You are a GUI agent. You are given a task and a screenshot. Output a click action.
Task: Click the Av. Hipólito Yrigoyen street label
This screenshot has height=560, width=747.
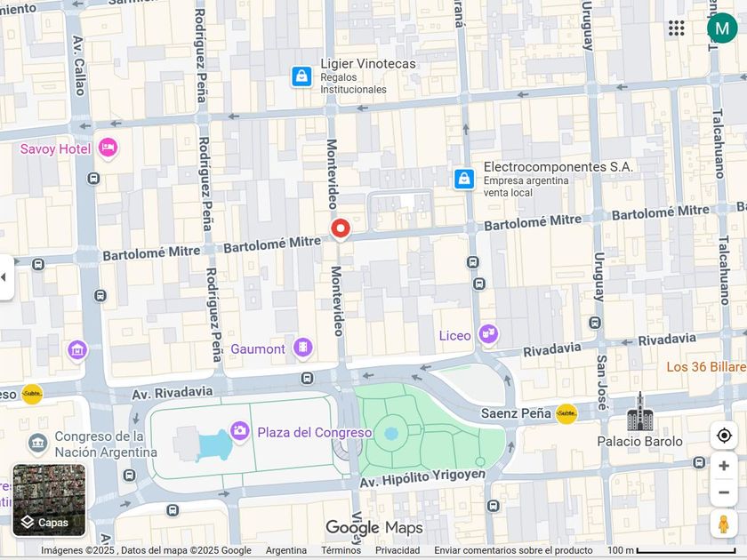422,478
